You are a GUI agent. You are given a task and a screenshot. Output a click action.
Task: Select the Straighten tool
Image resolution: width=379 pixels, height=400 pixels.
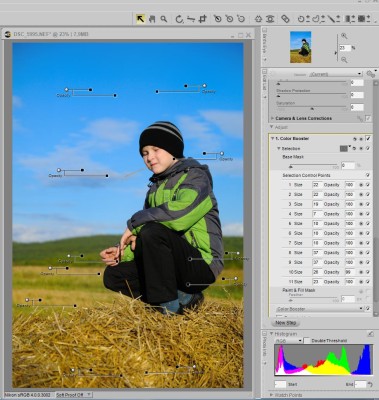pos(191,19)
